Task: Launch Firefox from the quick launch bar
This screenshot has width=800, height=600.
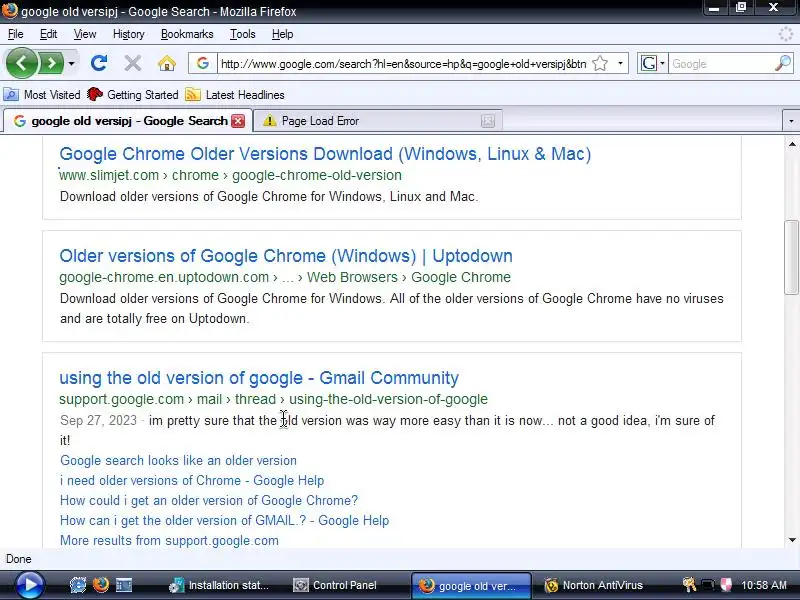Action: tap(101, 585)
